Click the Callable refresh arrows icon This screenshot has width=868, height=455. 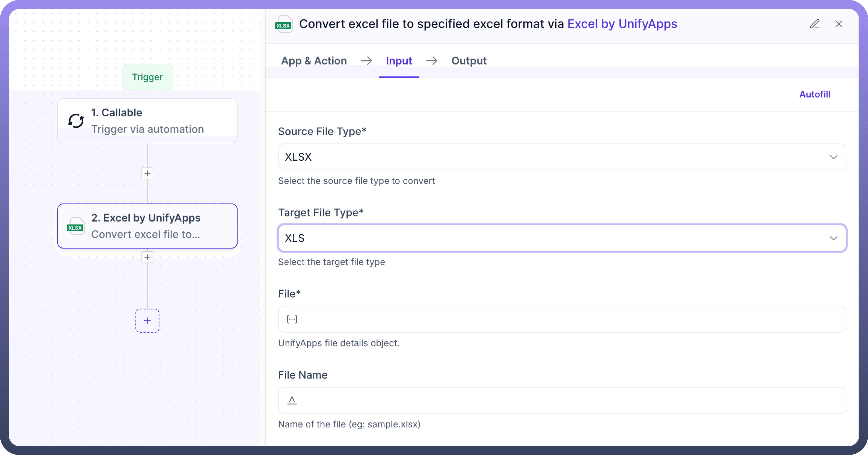coord(76,121)
